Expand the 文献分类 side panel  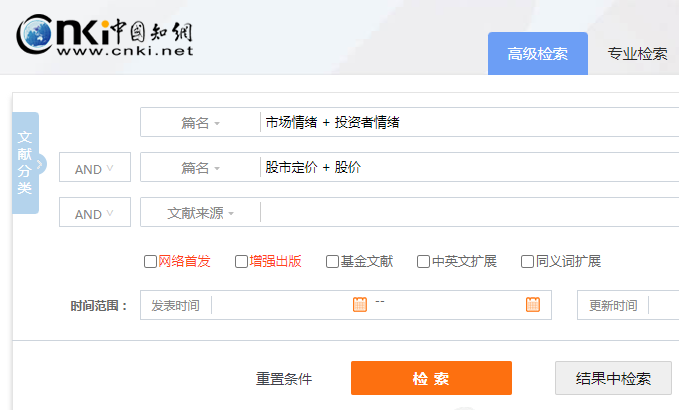click(26, 163)
